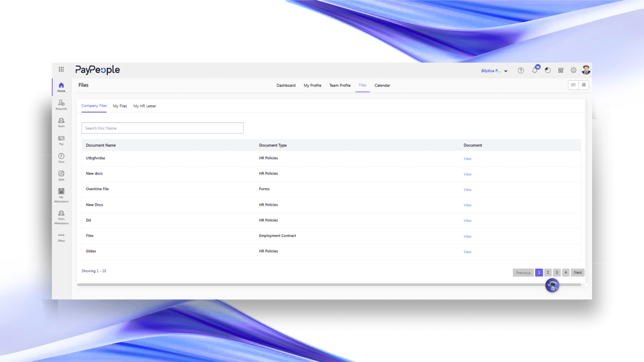This screenshot has height=362, width=644.
Task: Open Requests in the sidebar
Action: [61, 104]
